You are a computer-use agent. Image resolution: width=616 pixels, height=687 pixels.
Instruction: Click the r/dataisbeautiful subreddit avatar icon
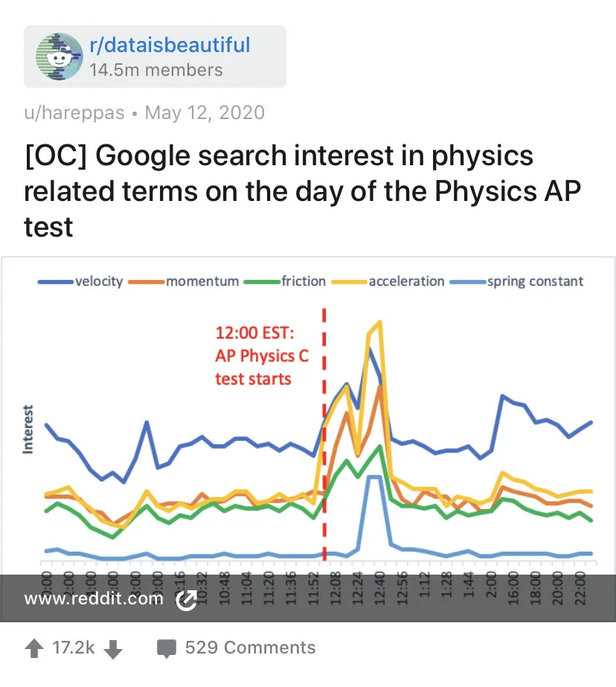point(60,57)
